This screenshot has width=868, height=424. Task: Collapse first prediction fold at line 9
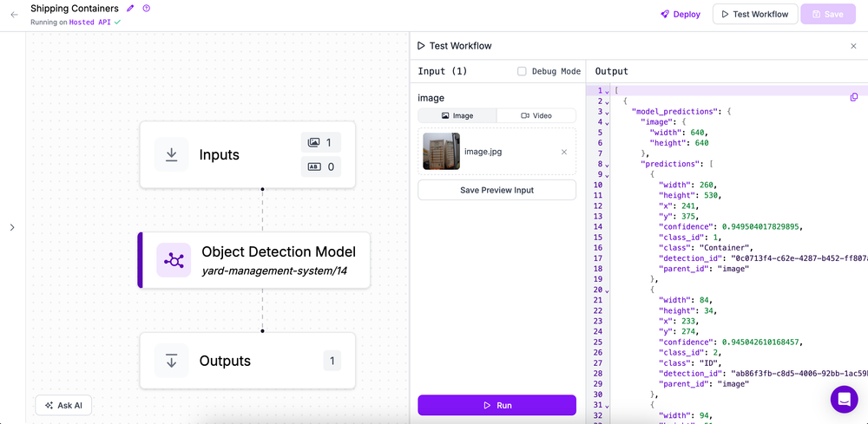point(607,175)
